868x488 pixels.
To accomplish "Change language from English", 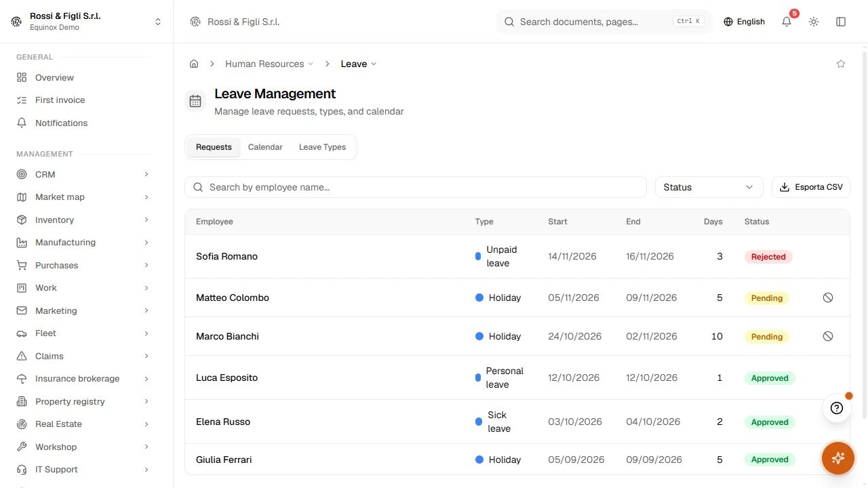I will click(x=745, y=22).
